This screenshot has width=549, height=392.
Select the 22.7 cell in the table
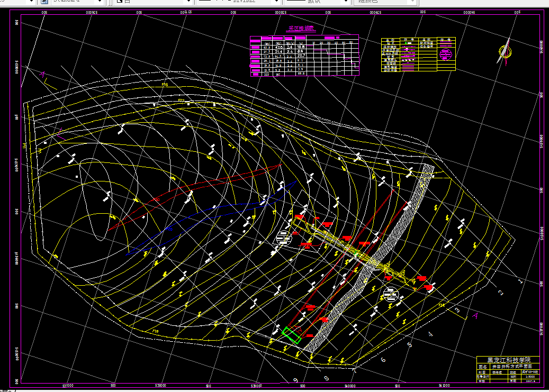[301, 56]
